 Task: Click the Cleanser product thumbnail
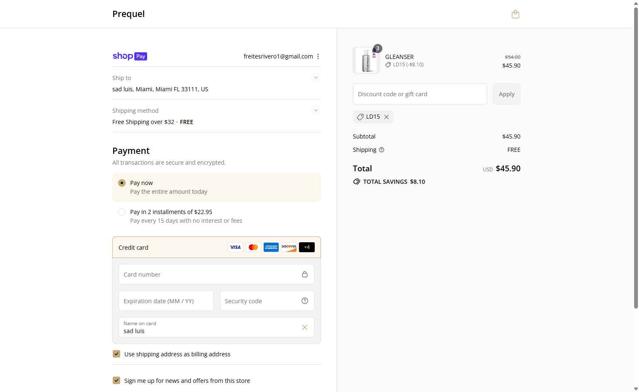(366, 60)
